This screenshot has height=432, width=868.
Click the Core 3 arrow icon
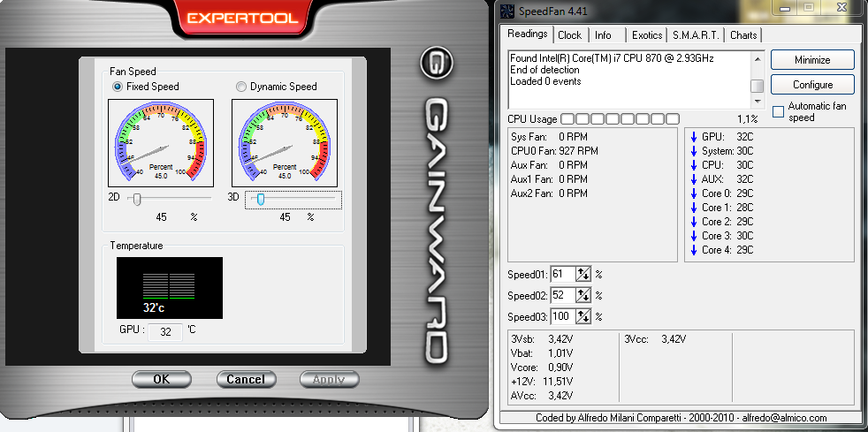694,236
